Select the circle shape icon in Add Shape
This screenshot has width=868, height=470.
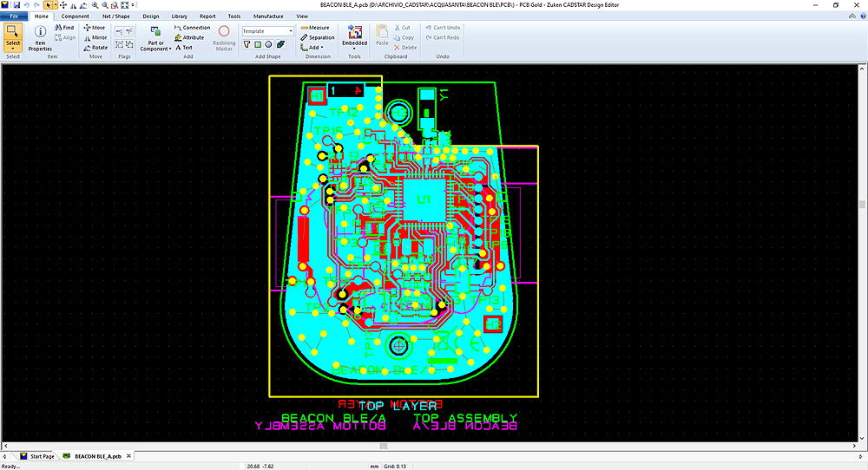click(x=269, y=44)
